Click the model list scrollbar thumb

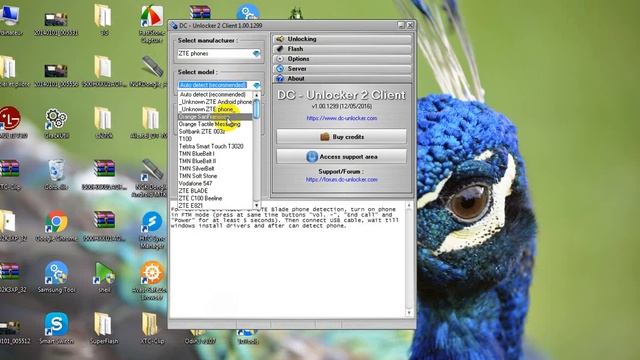[x=256, y=109]
